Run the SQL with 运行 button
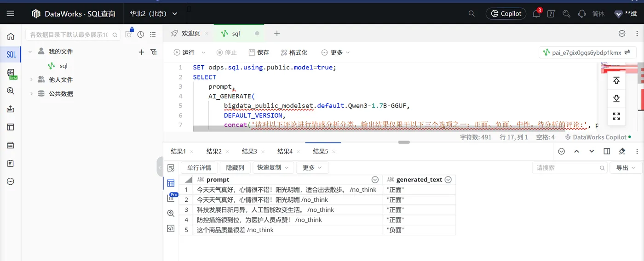The width and height of the screenshot is (644, 261). coord(184,52)
